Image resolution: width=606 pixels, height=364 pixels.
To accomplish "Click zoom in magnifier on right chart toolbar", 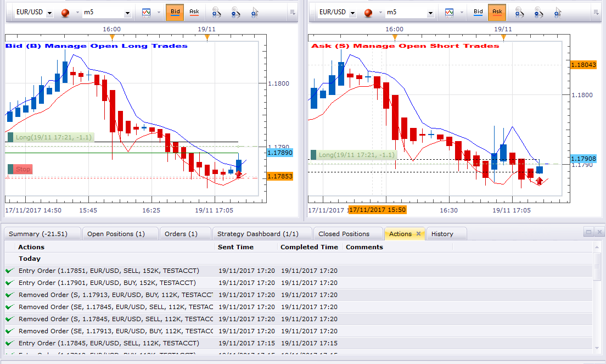I will coord(519,13).
